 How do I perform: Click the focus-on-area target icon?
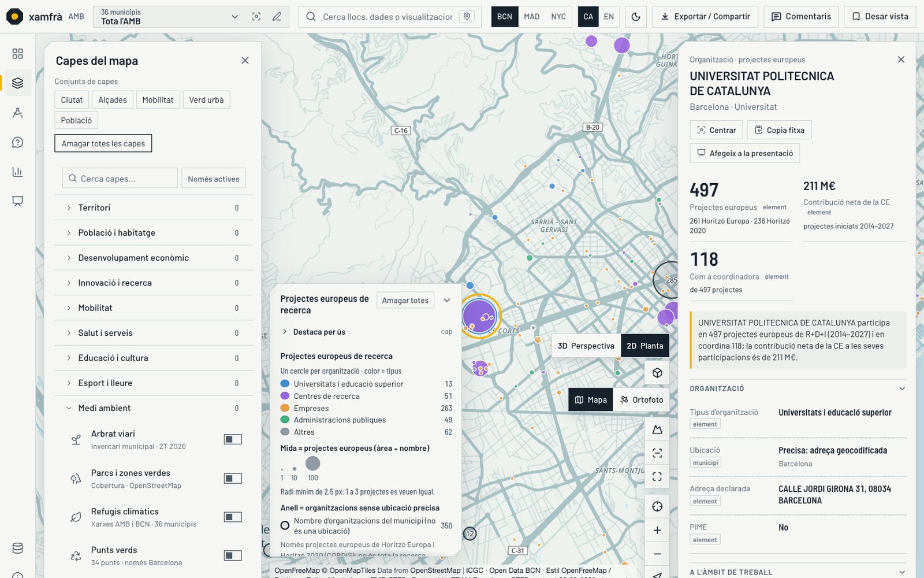click(x=256, y=17)
